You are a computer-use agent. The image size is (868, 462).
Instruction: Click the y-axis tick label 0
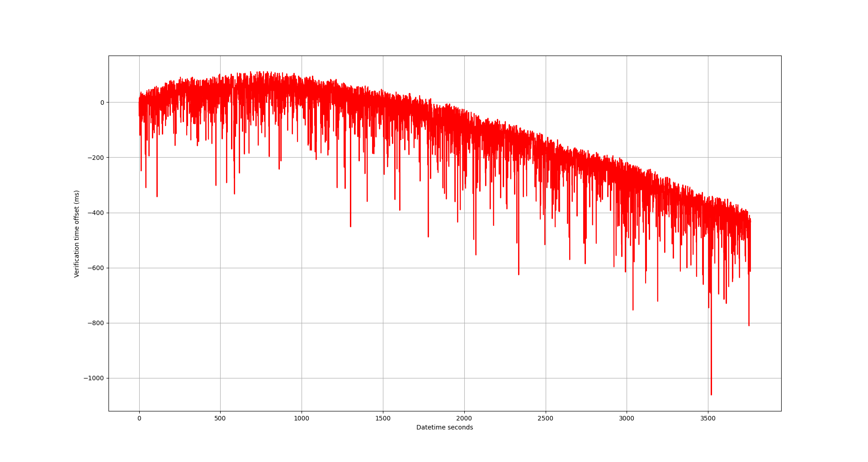pos(102,103)
